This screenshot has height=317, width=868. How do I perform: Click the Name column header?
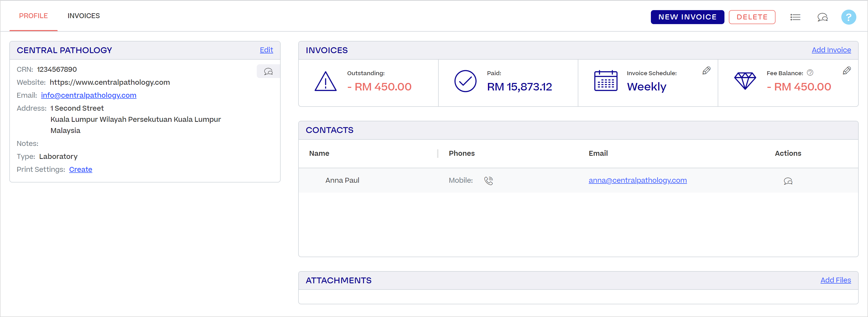[319, 153]
